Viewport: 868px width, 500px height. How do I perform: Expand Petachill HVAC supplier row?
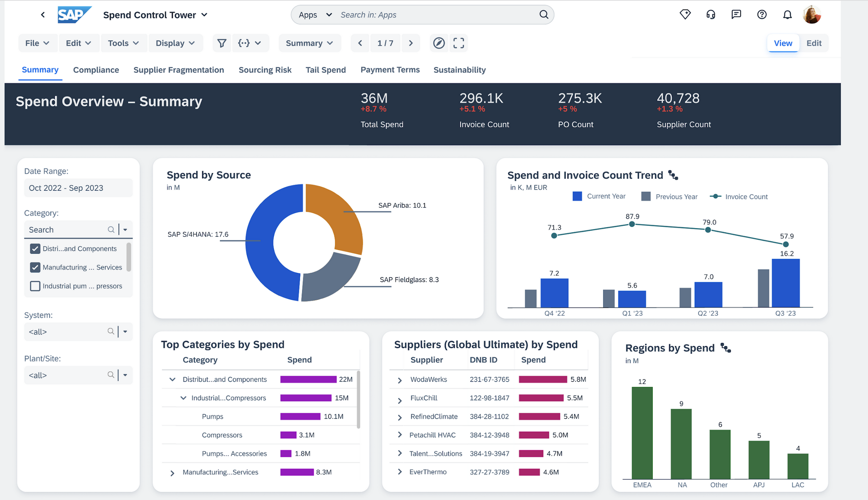pyautogui.click(x=400, y=435)
